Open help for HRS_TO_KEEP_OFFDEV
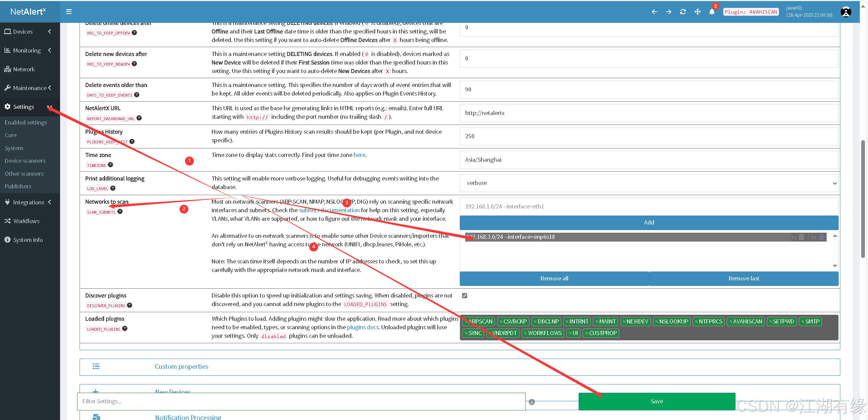Viewport: 868px width, 420px height. tap(134, 33)
